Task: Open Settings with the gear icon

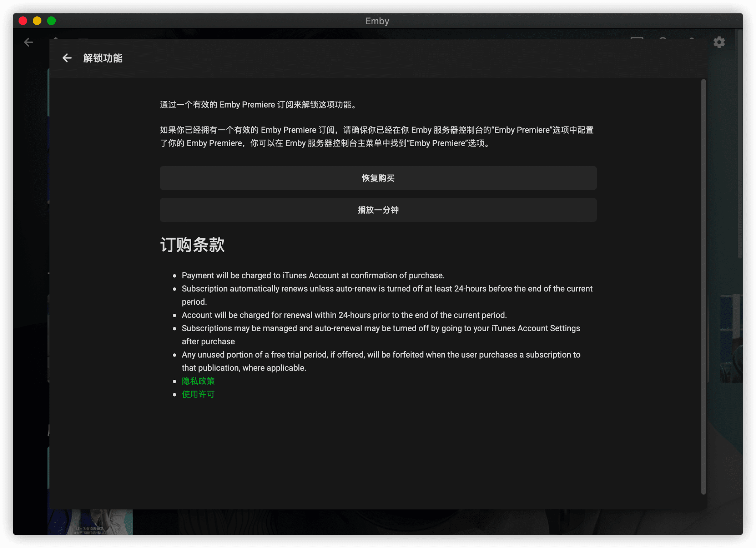Action: click(x=719, y=42)
